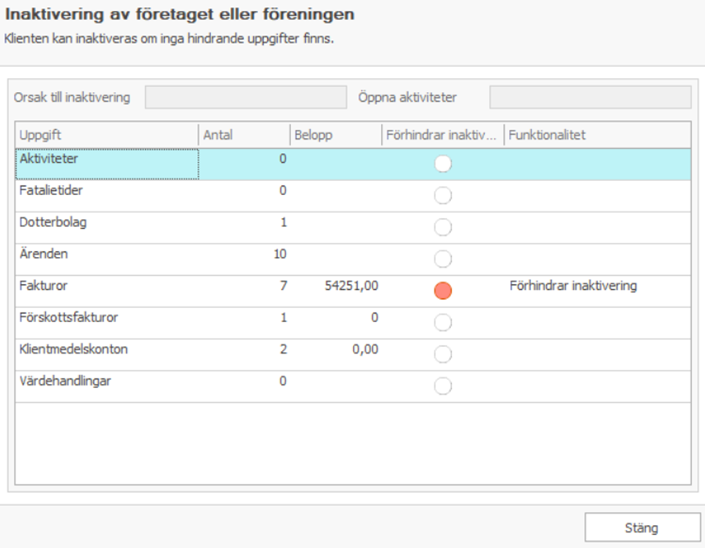Click the red indicator in Fakturor row

[443, 290]
